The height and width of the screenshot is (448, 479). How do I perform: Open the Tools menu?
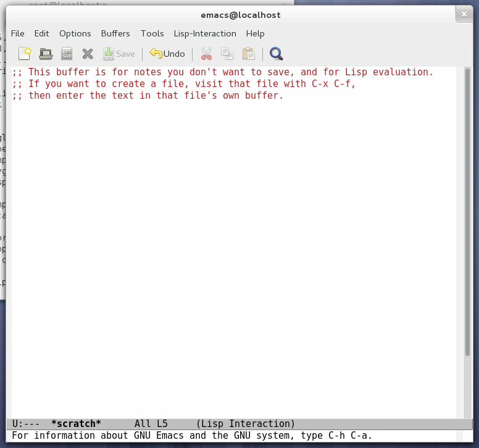pos(152,33)
